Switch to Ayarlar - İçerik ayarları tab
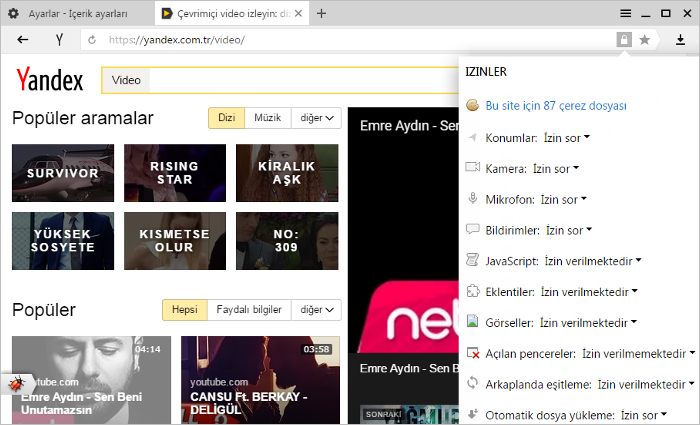This screenshot has width=700, height=425. point(78,13)
